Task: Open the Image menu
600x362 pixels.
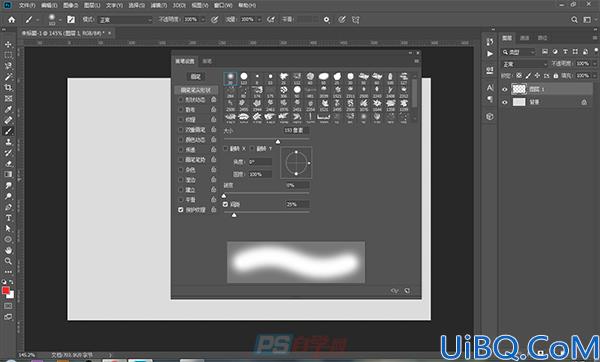Action: pos(70,5)
